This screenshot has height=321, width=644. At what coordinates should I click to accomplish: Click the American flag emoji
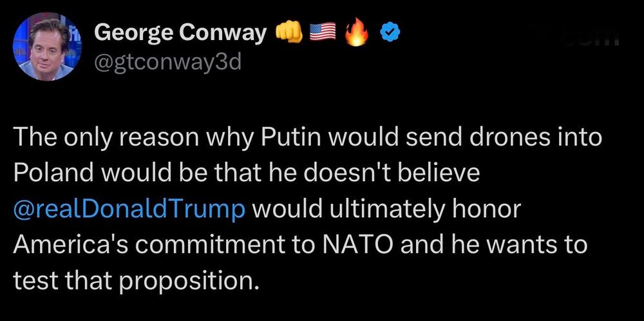point(323,32)
